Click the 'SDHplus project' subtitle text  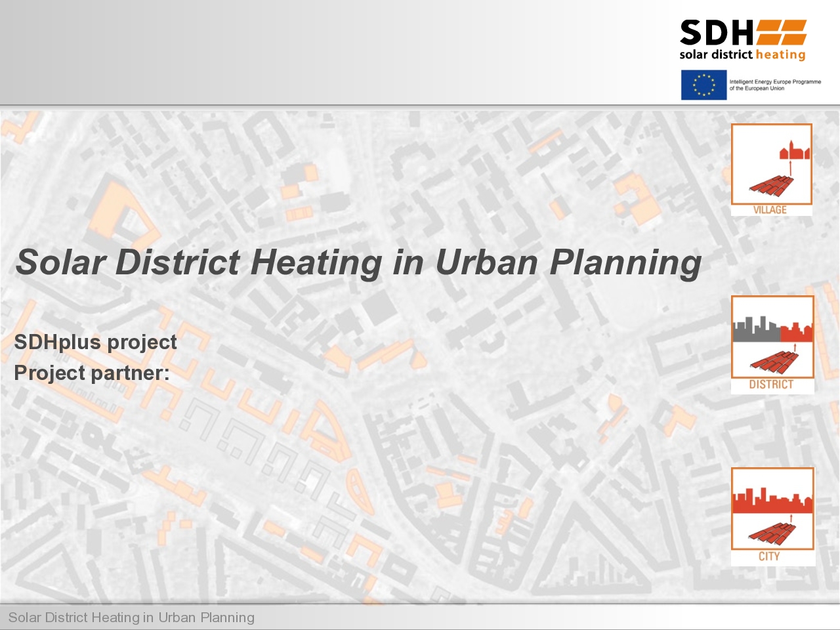[96, 342]
